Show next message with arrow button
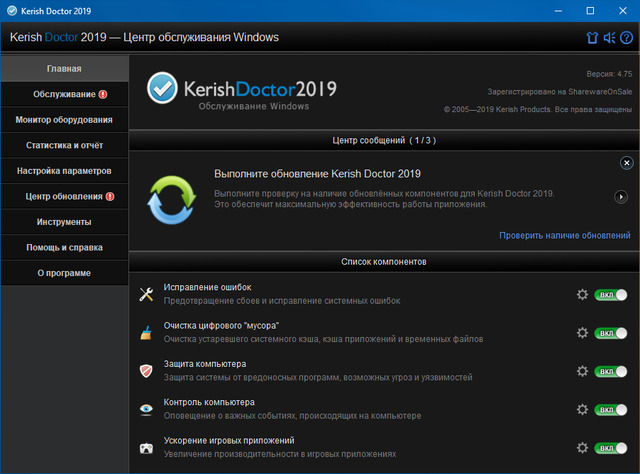This screenshot has height=474, width=640. (622, 197)
